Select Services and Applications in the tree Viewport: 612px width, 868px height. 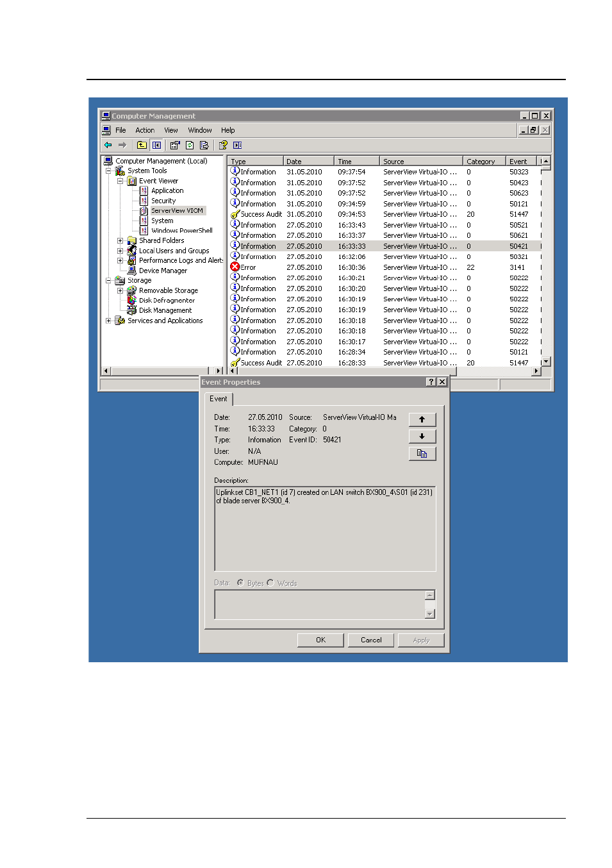165,321
